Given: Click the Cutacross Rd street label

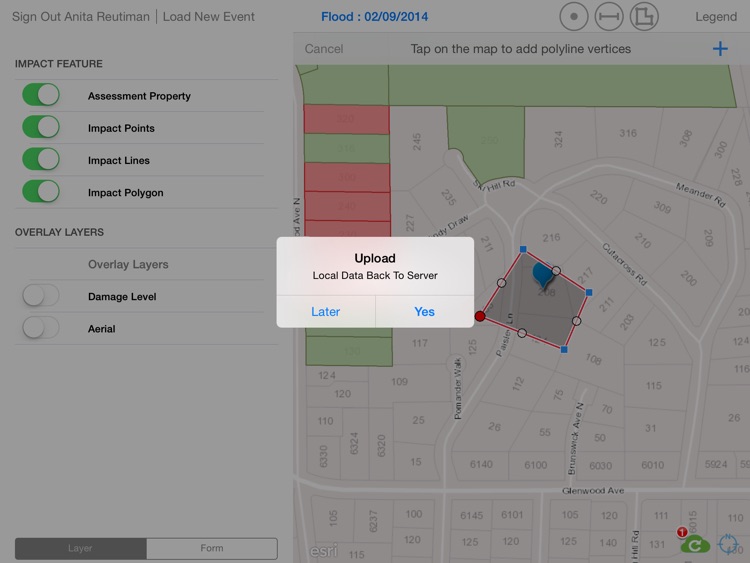Looking at the screenshot, I should click(x=625, y=264).
